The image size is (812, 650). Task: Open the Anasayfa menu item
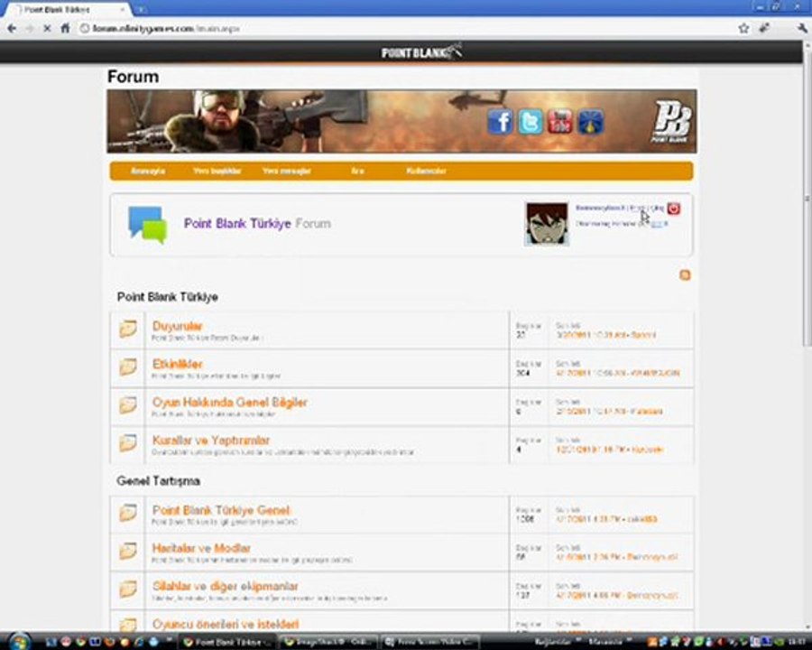pos(148,171)
